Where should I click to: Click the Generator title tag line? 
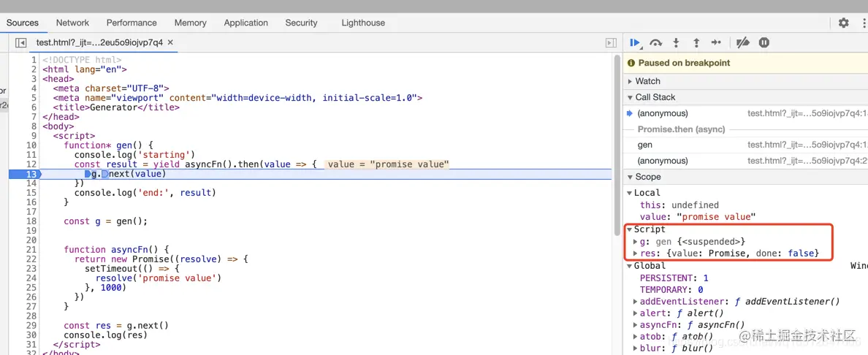116,107
